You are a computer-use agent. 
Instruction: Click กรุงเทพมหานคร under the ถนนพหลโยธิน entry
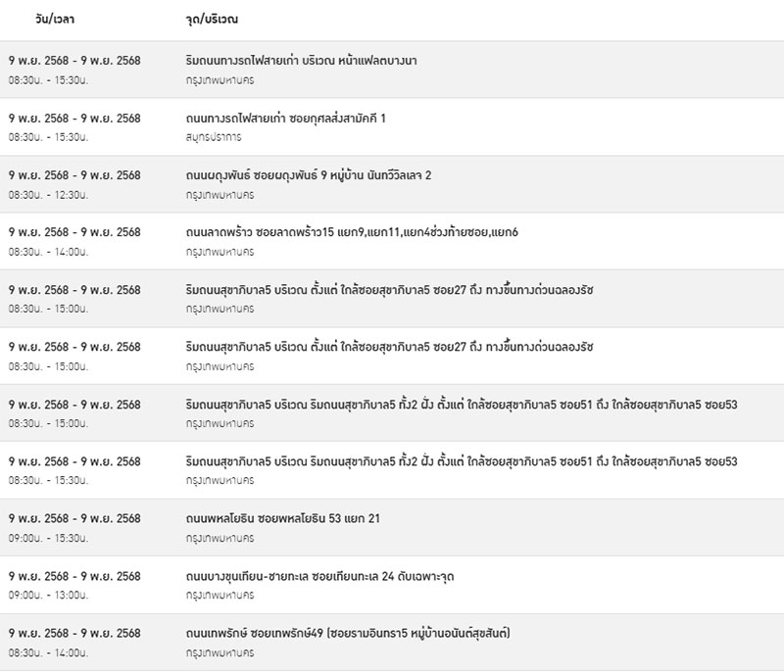[220, 539]
